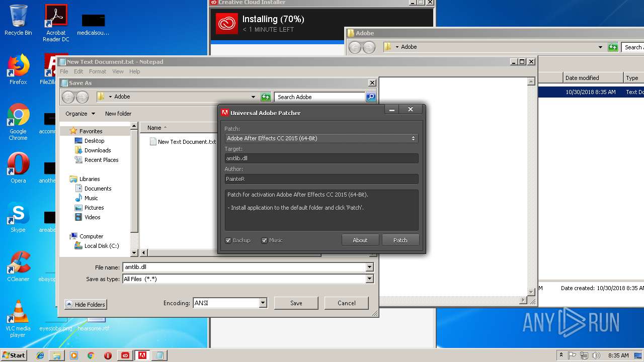Switch to Adobe Patcher taskbar button
The image size is (644, 362).
point(142,355)
